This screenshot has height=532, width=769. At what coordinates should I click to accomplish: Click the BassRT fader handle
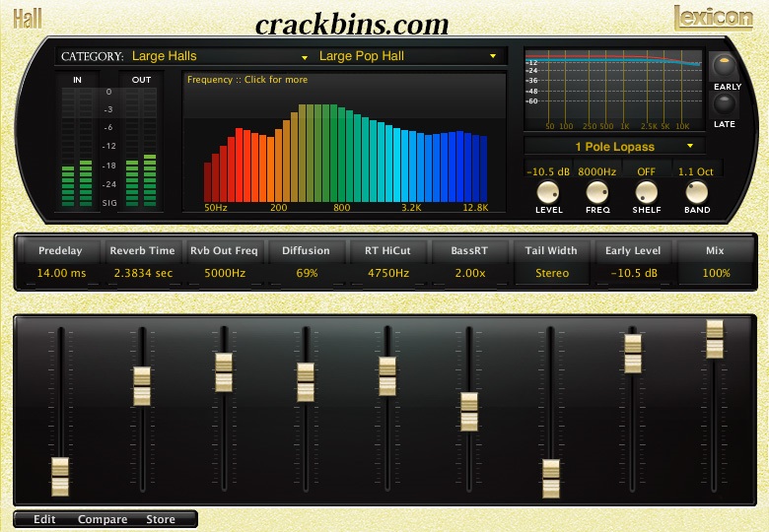click(x=469, y=412)
